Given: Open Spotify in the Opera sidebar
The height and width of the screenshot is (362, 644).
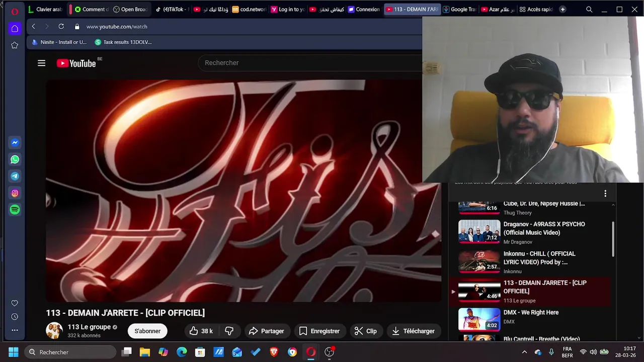Looking at the screenshot, I should coord(15,210).
